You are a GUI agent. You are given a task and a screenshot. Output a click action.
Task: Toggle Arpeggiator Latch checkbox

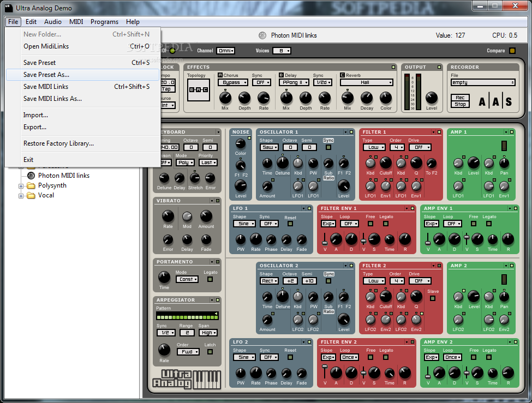[210, 352]
